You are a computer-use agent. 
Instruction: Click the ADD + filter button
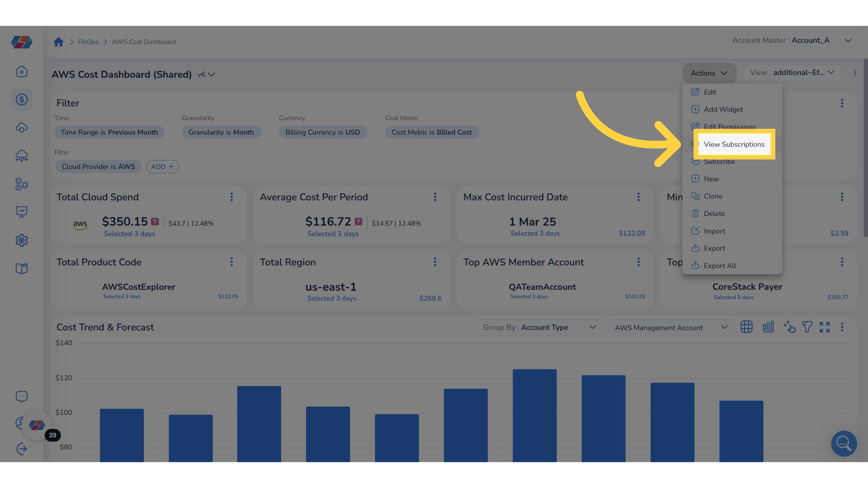(162, 167)
